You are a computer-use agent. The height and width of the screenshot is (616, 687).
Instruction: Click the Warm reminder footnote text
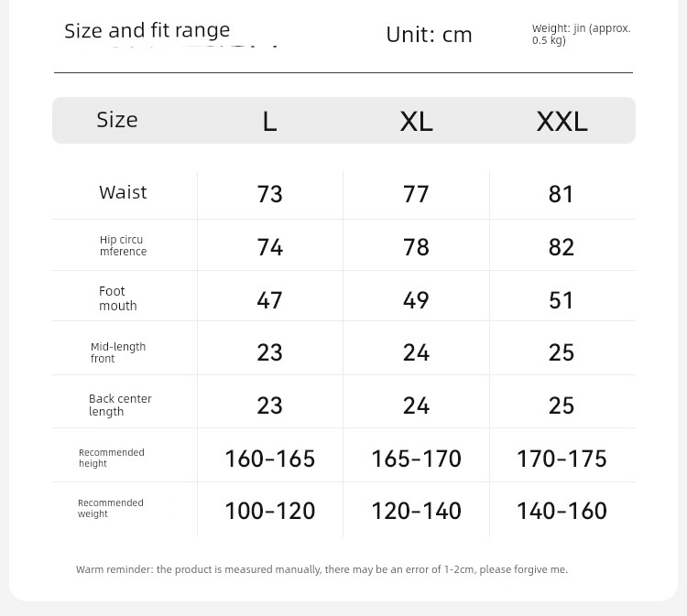click(322, 569)
